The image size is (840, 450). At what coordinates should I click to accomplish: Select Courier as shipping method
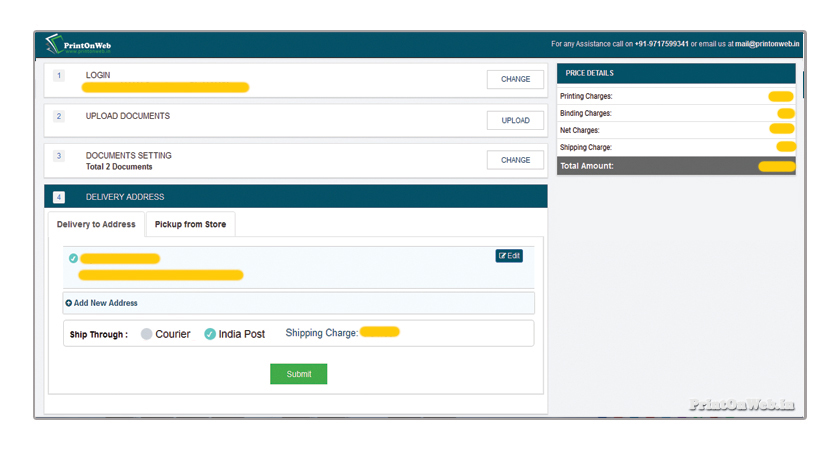coord(147,334)
